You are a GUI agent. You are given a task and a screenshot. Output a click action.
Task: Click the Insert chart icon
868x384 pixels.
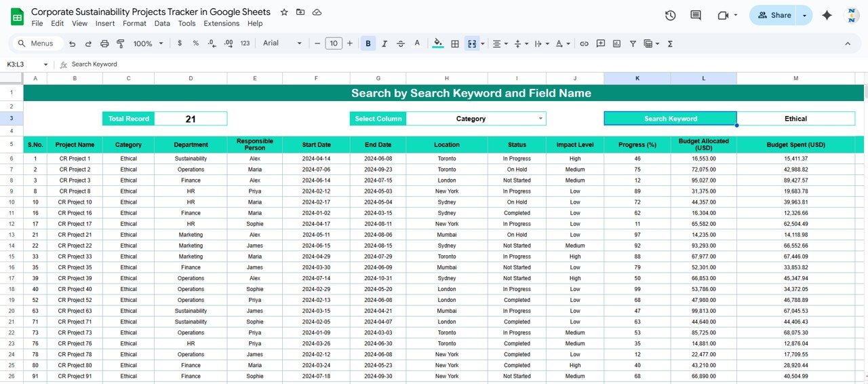tap(616, 43)
